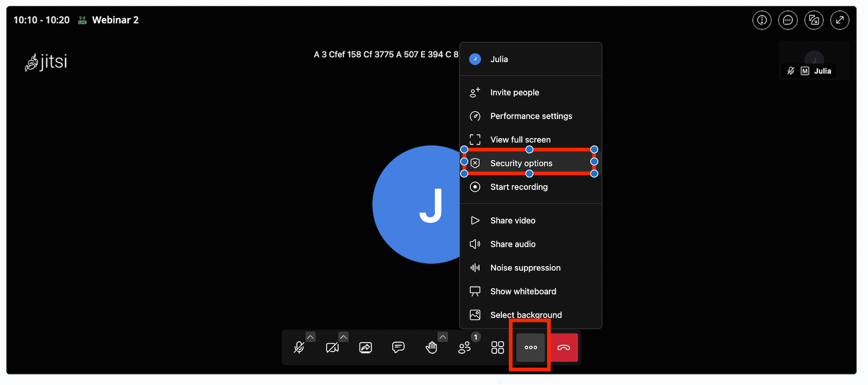Image resolution: width=868 pixels, height=385 pixels.
Task: Open Performance settings
Action: (x=531, y=116)
